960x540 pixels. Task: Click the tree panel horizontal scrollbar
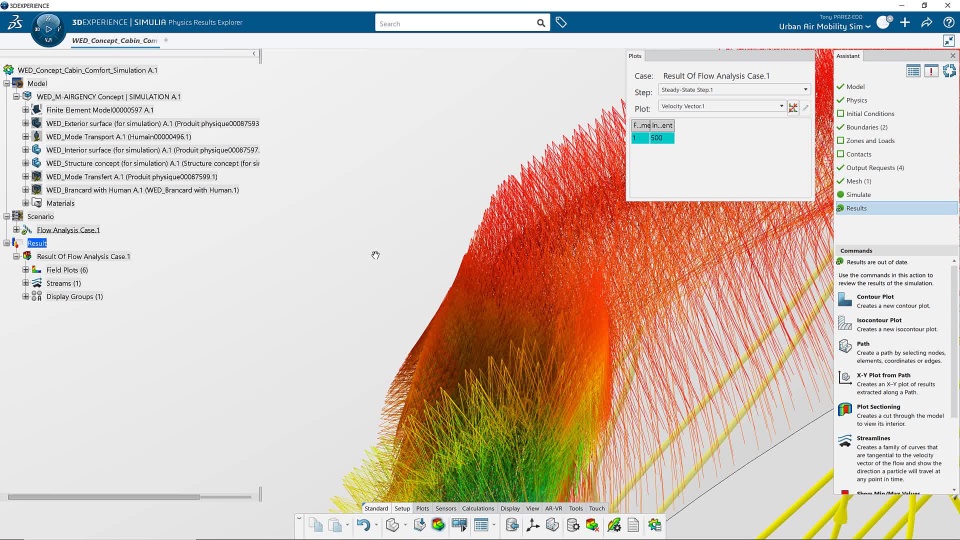click(x=103, y=497)
